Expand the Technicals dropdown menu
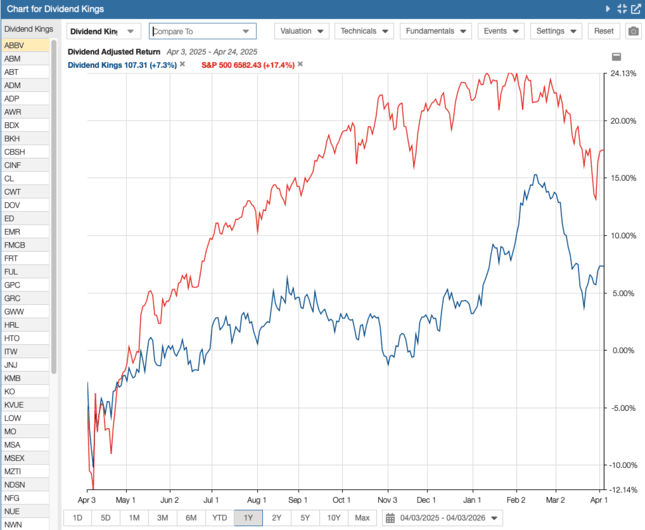645x530 pixels. 363,31
